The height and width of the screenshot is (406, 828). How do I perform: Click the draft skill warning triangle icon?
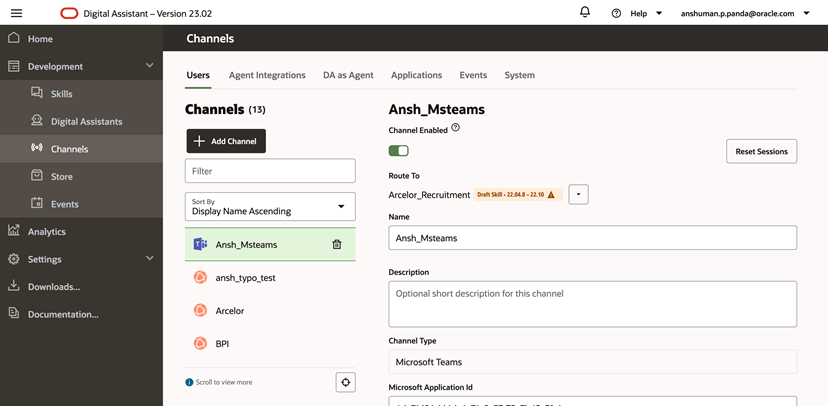click(551, 195)
